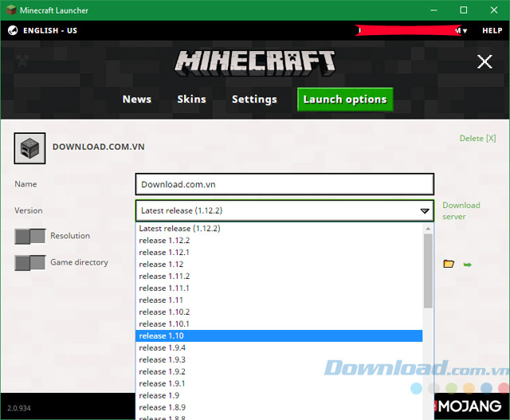The width and height of the screenshot is (510, 420).
Task: Open the game directory folder icon
Action: [x=449, y=264]
